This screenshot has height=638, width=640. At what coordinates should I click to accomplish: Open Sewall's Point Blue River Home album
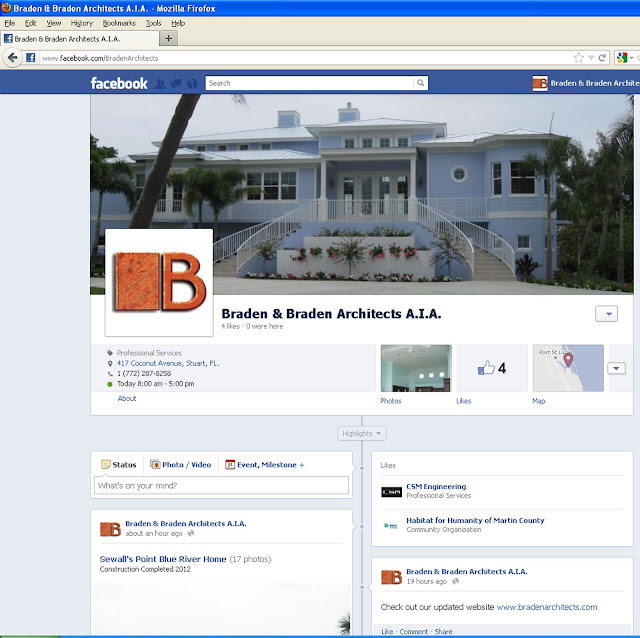(163, 559)
